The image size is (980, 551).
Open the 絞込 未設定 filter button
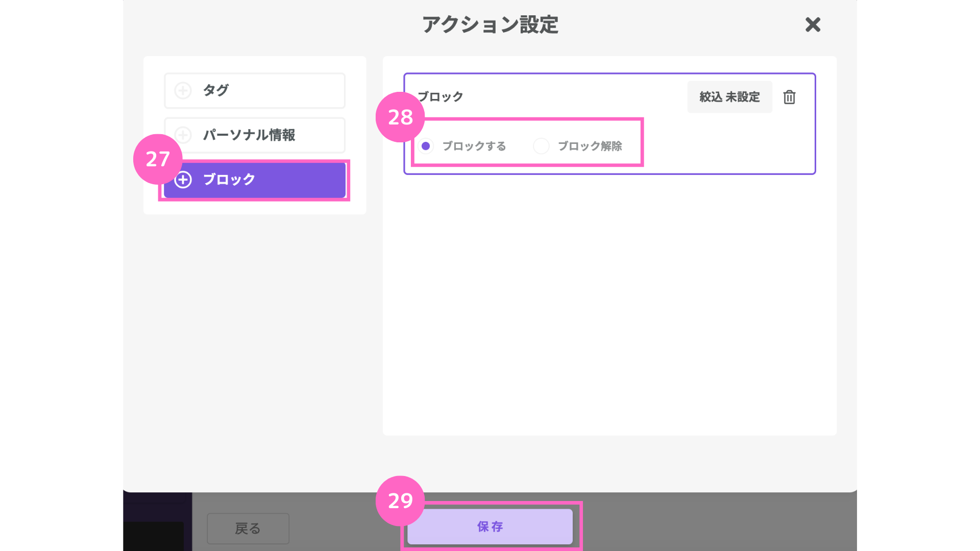pos(729,97)
